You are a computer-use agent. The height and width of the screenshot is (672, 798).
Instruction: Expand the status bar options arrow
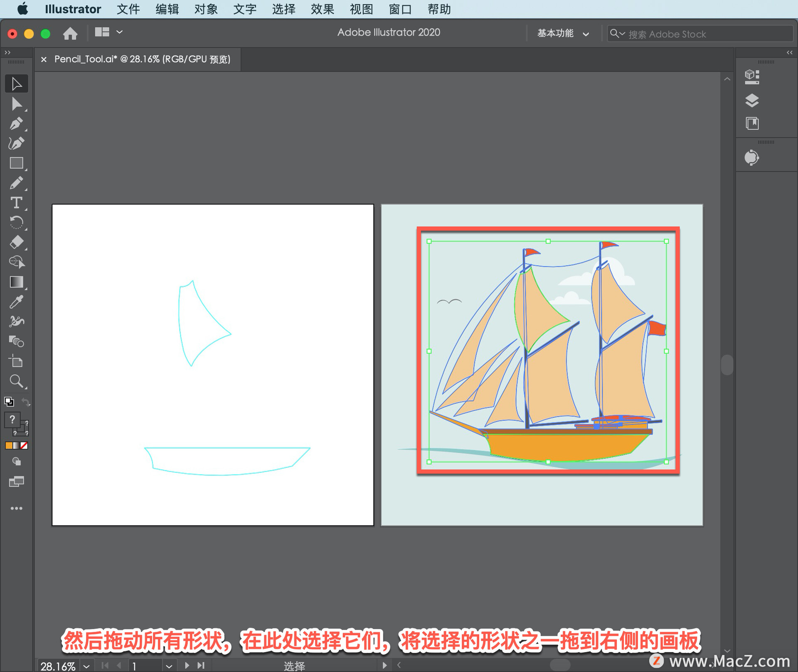click(x=384, y=665)
